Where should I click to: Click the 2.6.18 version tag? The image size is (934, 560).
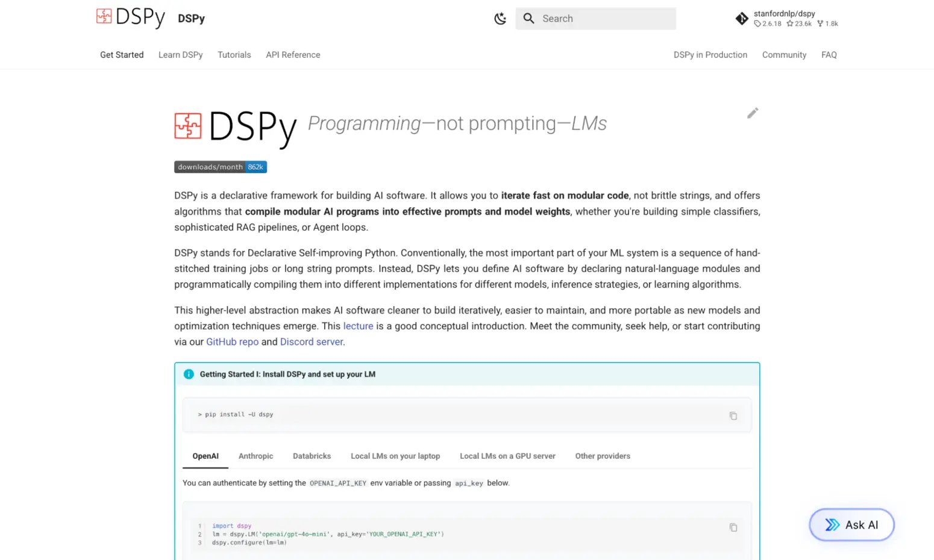coord(768,23)
